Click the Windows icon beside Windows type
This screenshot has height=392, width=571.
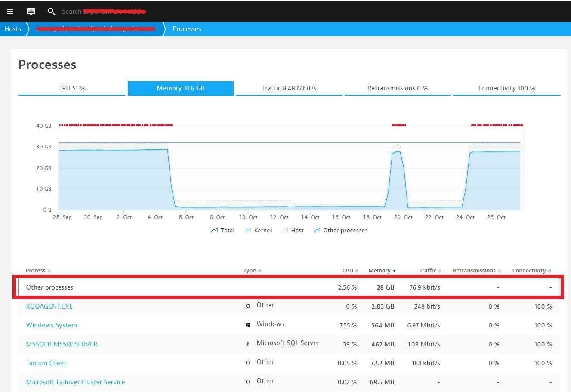point(248,325)
